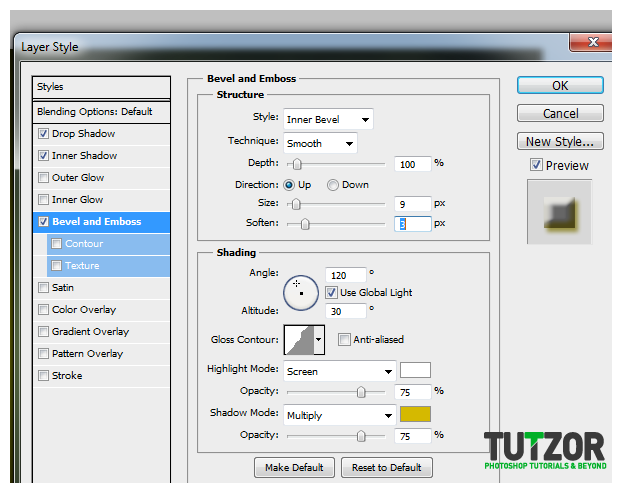Enable the Texture checkbox
This screenshot has width=622, height=493.
point(56,265)
